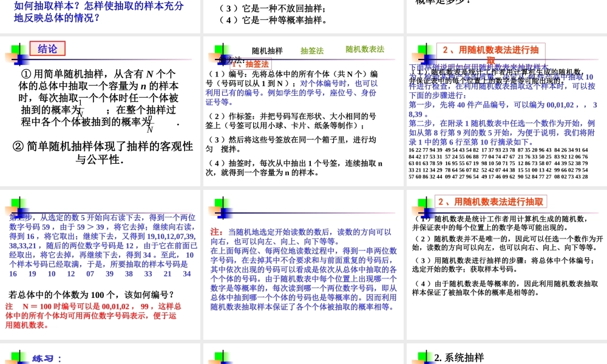Click the paragraph beginning 第三步，从选定的数5开始
Viewport: 607px width, 364px height.
coord(103,241)
